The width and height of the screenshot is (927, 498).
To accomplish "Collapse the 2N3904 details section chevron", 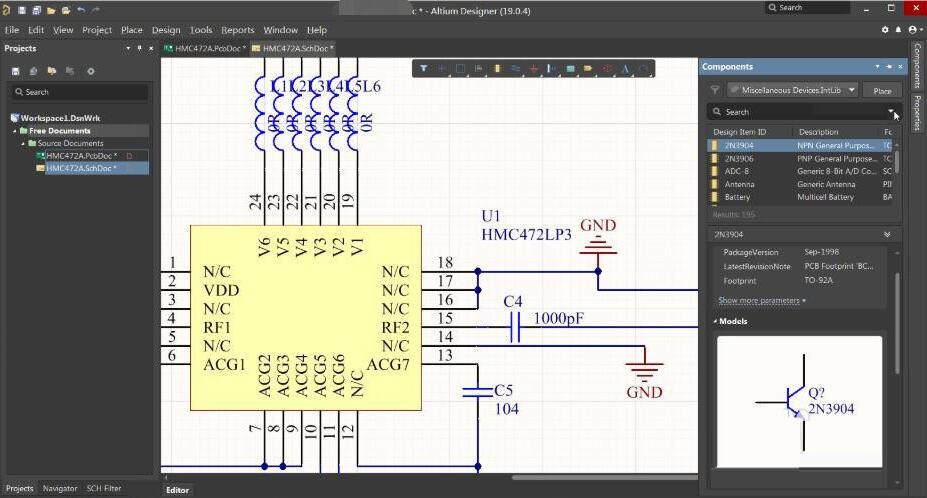I will tap(887, 234).
